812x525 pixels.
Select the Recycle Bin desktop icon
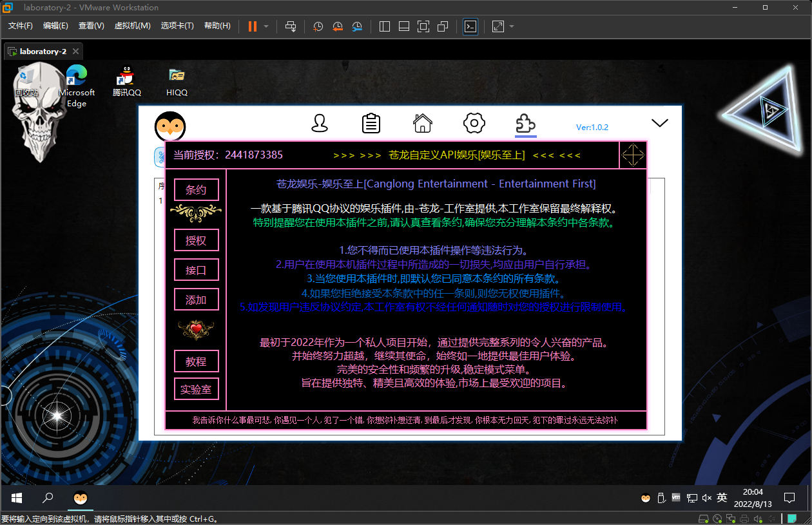26,81
